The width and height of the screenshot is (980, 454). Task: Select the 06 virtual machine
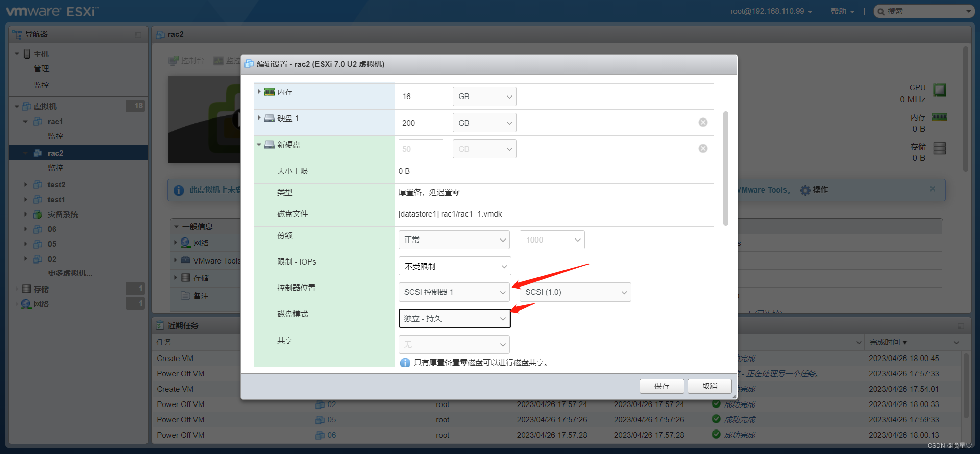[52, 229]
